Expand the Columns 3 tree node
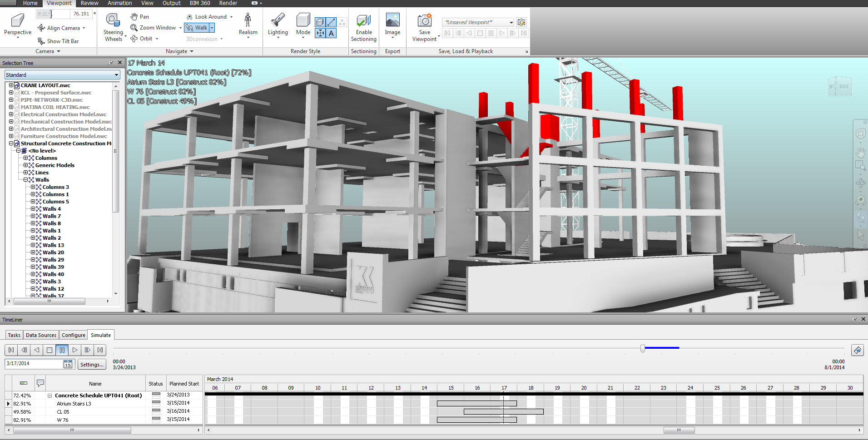Viewport: 868px width, 440px height. (33, 187)
